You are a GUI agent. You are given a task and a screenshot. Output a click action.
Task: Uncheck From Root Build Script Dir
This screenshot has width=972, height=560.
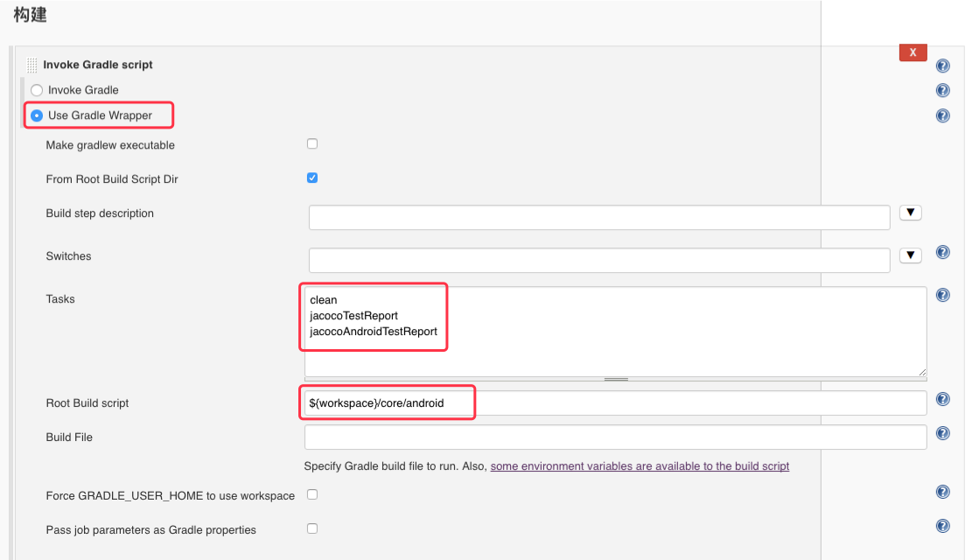(312, 178)
